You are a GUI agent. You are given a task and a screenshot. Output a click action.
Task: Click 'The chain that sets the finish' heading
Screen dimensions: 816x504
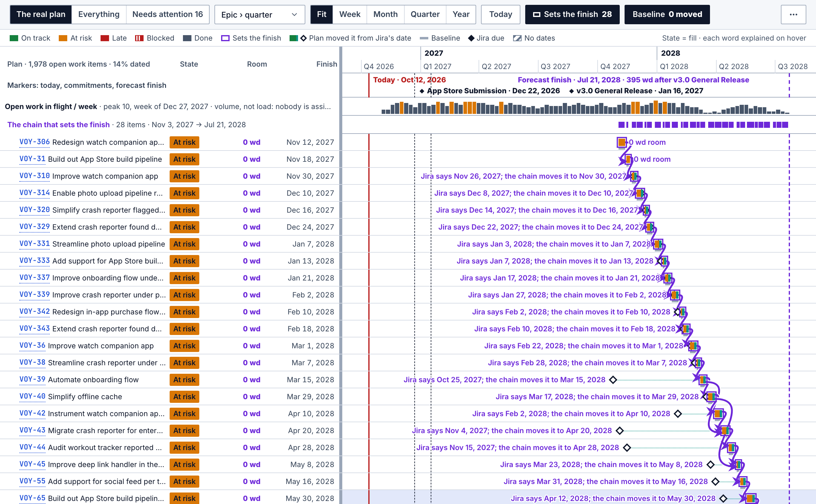pos(58,125)
